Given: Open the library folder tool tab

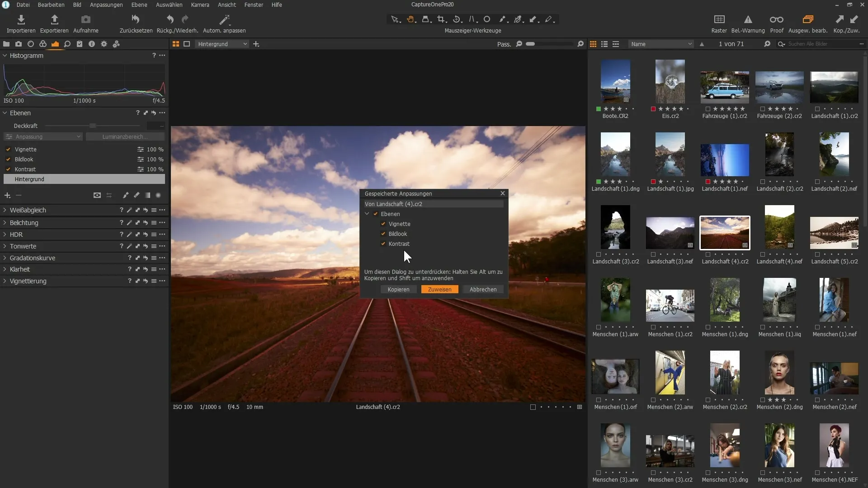Looking at the screenshot, I should [6, 44].
